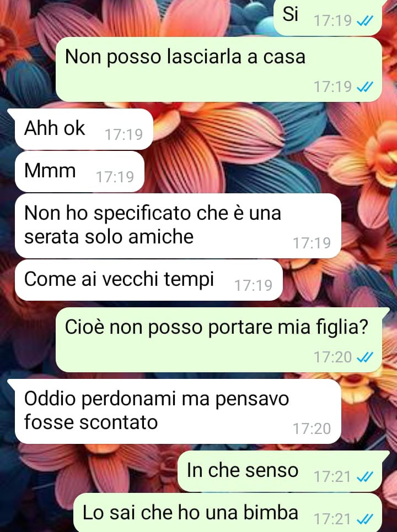Viewport: 397px width, 532px height.
Task: Tap 'Non ho specificato che è una serata' message
Action: point(178,226)
